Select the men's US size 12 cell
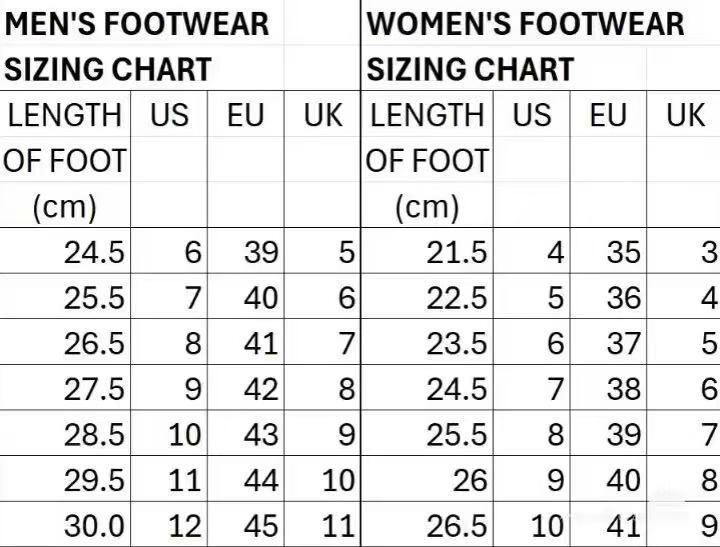 tap(185, 526)
